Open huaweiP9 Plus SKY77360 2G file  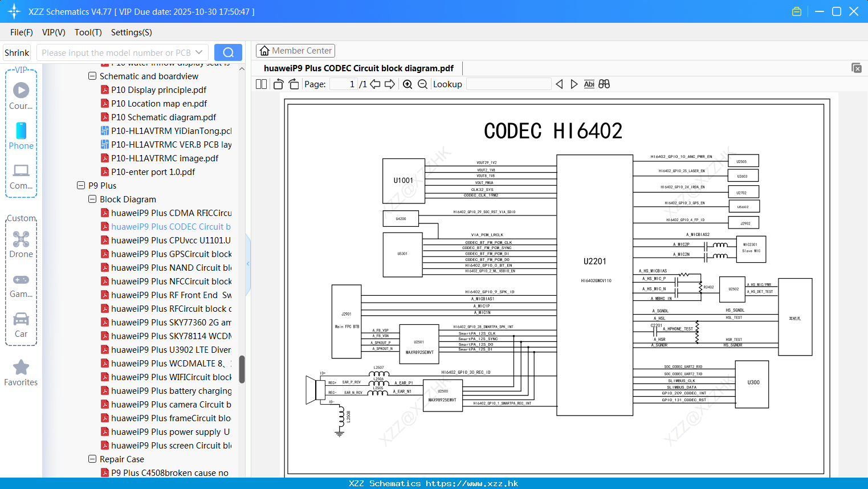pyautogui.click(x=166, y=322)
